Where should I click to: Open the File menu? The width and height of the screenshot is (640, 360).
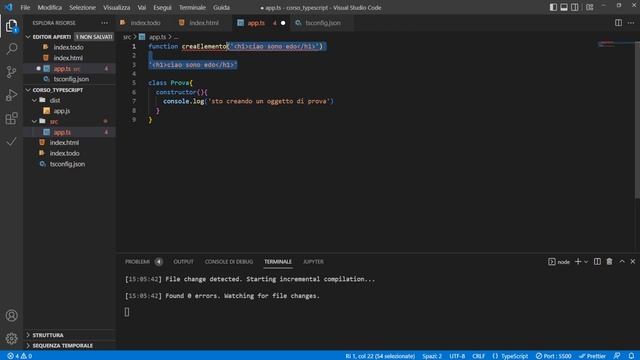tap(25, 7)
